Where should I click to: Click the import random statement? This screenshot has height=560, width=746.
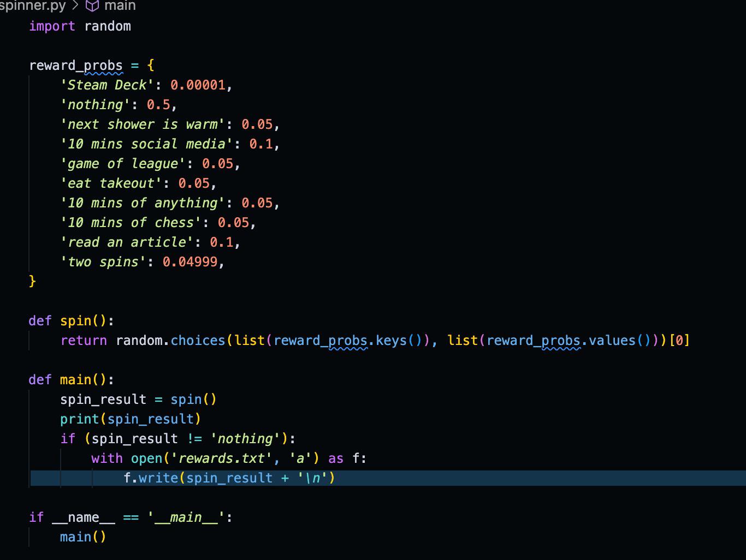pos(80,26)
